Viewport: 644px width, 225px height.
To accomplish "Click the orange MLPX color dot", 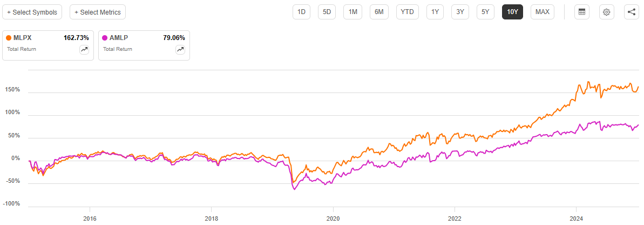I will [9, 38].
